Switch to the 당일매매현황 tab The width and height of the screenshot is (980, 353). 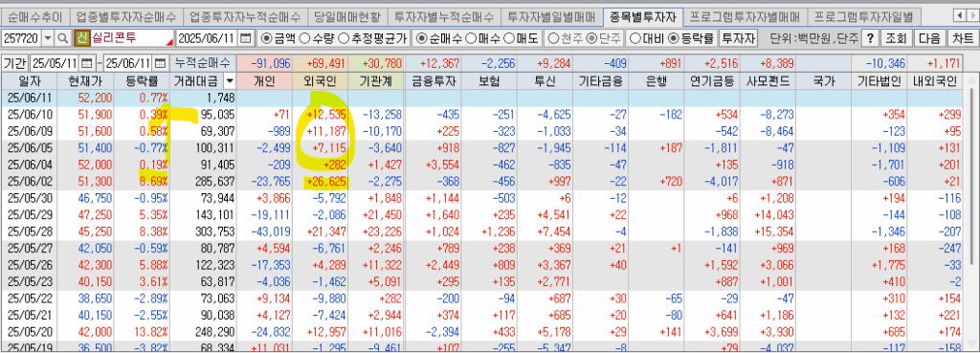tap(346, 15)
